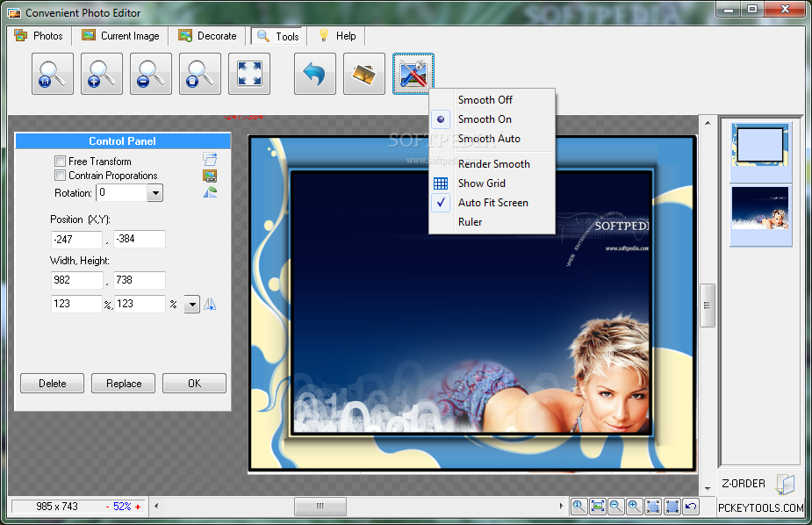
Task: Click the large zoom out magnifier button
Action: (151, 74)
